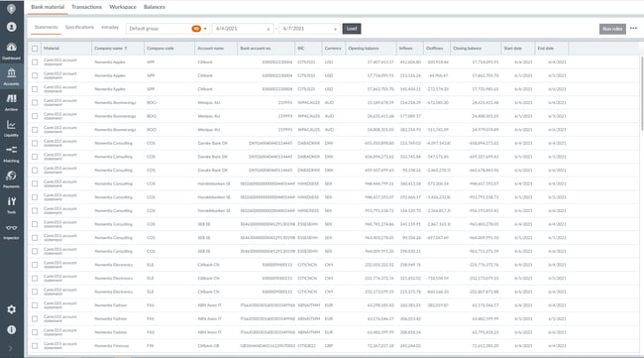
Task: Sort by Company name column header
Action: tap(111, 49)
